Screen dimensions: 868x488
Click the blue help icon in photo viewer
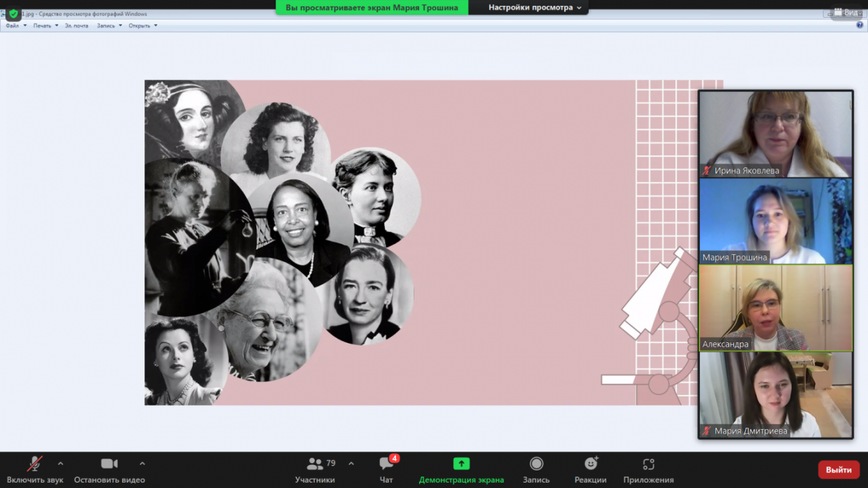pos(860,25)
